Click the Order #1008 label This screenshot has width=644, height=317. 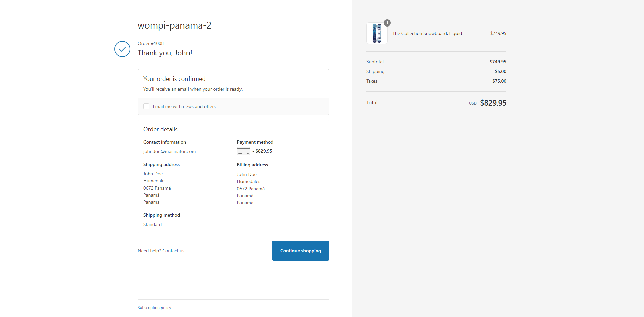[150, 43]
